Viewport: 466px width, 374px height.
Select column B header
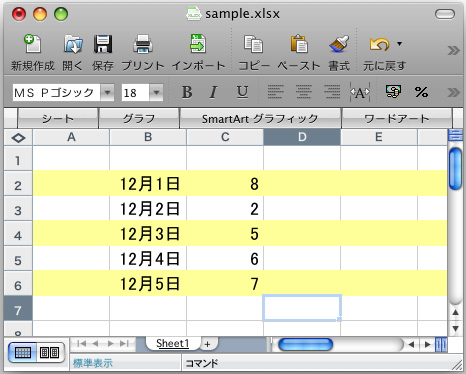[x=148, y=137]
